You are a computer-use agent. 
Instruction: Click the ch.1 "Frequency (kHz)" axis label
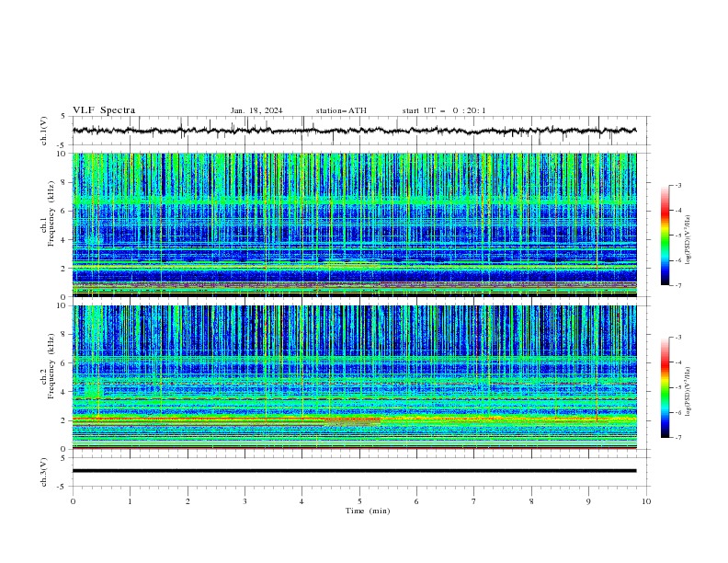(51, 213)
